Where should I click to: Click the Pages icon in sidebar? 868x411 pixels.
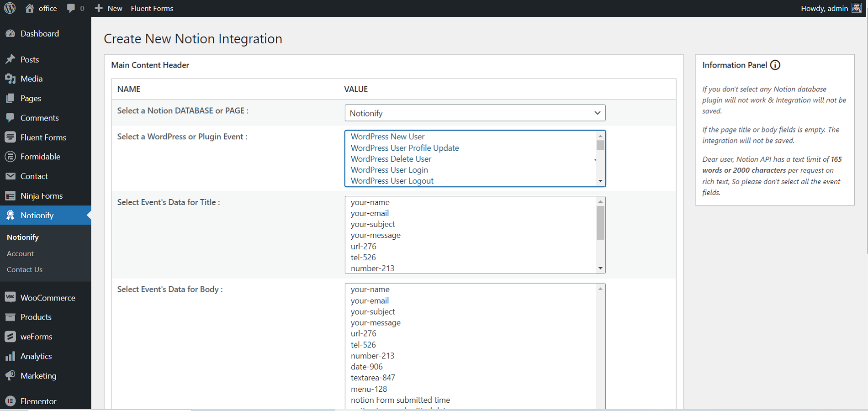10,98
